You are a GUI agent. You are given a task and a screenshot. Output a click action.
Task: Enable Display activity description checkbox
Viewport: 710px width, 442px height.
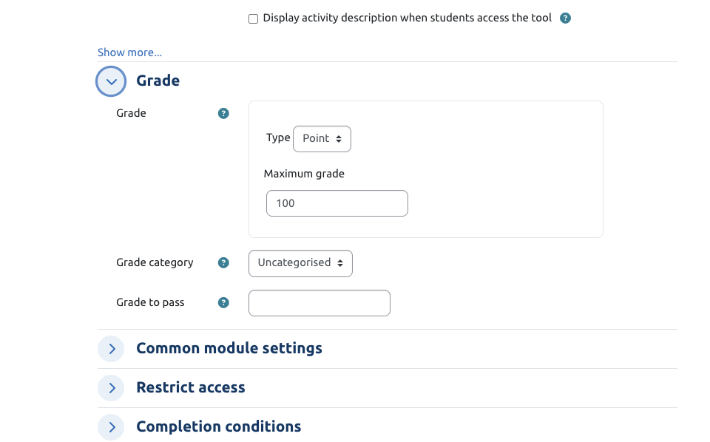[x=253, y=19]
